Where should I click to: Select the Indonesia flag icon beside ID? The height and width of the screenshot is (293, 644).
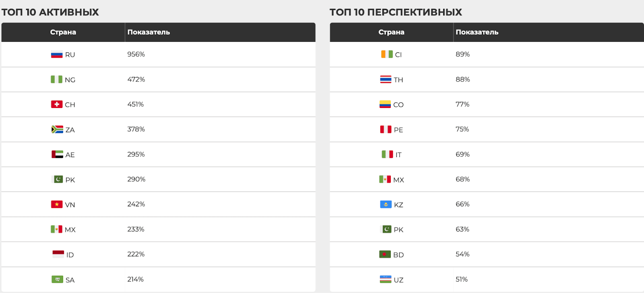[58, 254]
